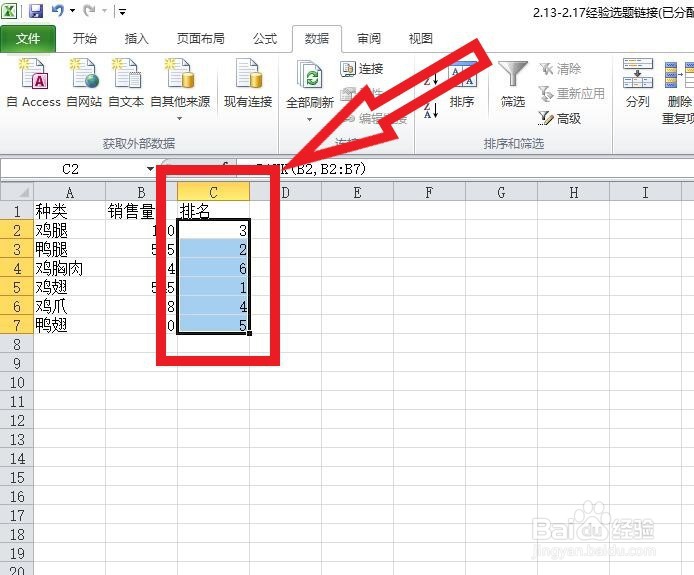
Task: Undo the last action
Action: (x=58, y=11)
